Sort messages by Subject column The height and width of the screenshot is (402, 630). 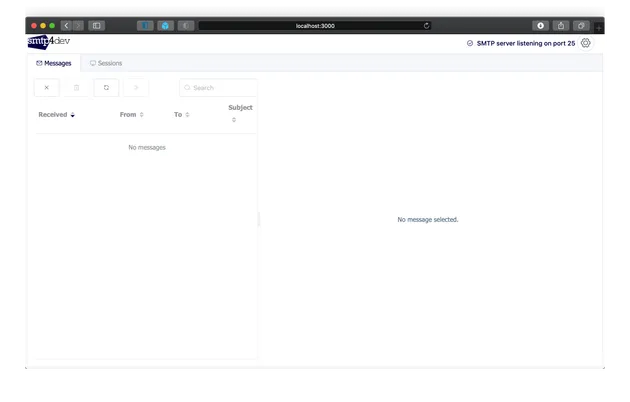tap(240, 113)
